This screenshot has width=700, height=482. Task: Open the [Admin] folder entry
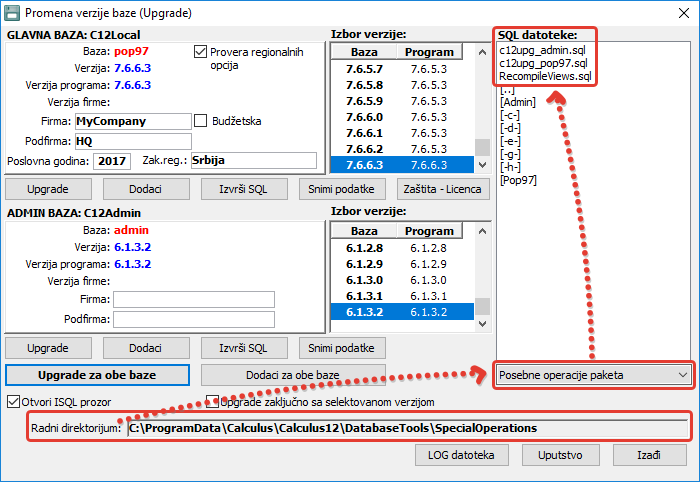[x=518, y=101]
